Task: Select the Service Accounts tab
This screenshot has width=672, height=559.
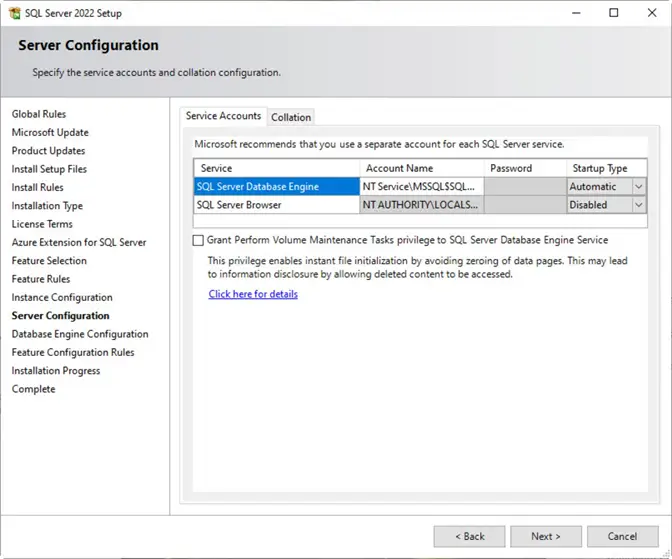Action: tap(223, 116)
